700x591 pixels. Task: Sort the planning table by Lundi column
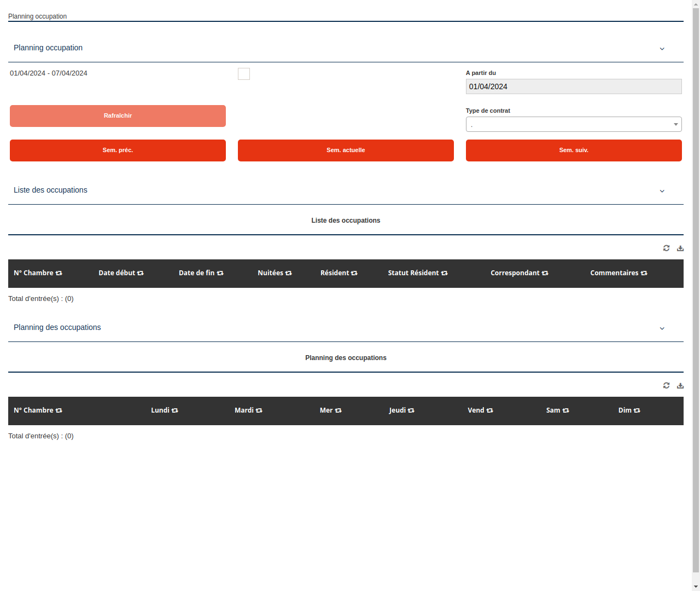[x=175, y=410]
